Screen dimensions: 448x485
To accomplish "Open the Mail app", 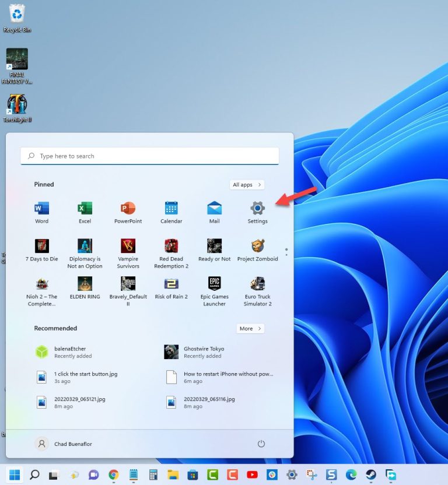I will click(x=214, y=213).
